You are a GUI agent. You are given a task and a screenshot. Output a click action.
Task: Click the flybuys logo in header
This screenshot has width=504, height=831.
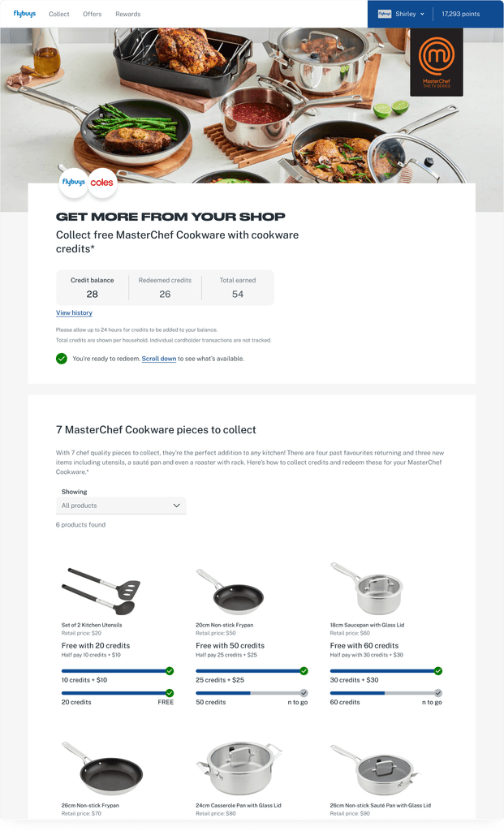[x=24, y=14]
